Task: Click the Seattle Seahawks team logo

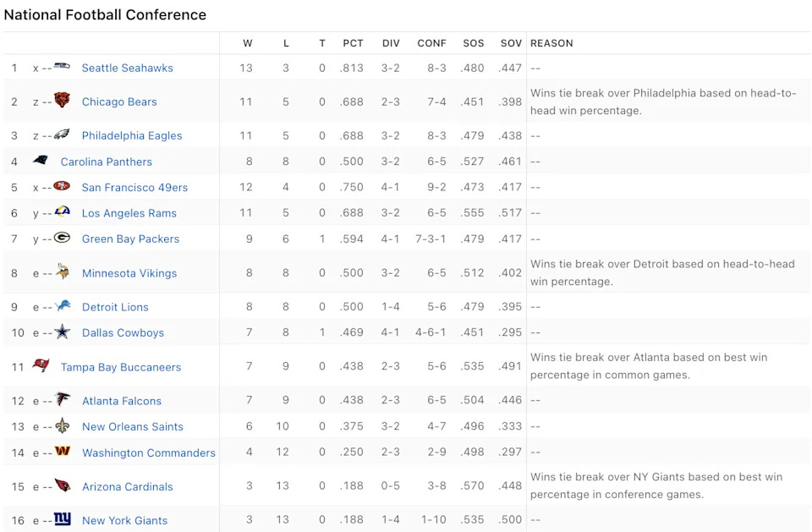Action: [63, 67]
